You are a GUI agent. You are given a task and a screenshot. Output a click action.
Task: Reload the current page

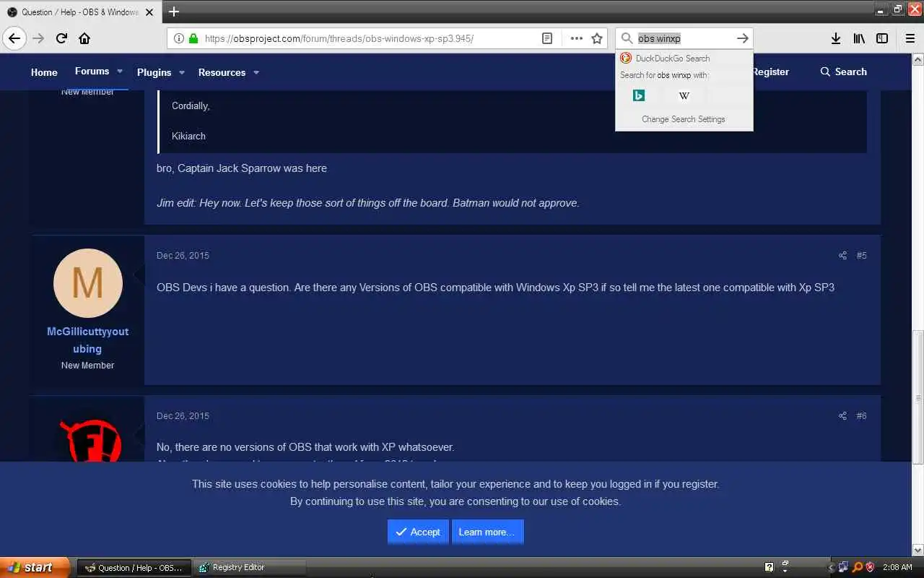(61, 38)
